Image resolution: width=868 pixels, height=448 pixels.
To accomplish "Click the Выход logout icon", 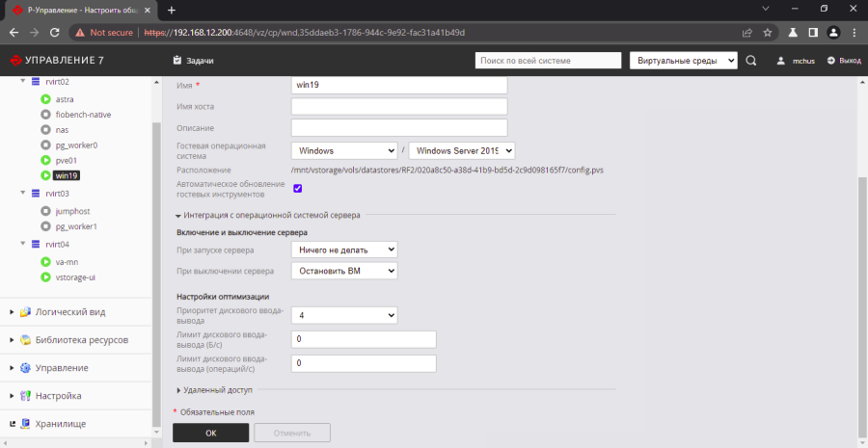I will point(830,61).
